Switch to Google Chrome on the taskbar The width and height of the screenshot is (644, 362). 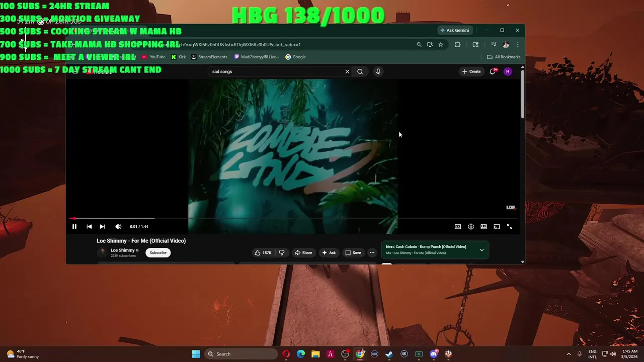click(x=360, y=354)
